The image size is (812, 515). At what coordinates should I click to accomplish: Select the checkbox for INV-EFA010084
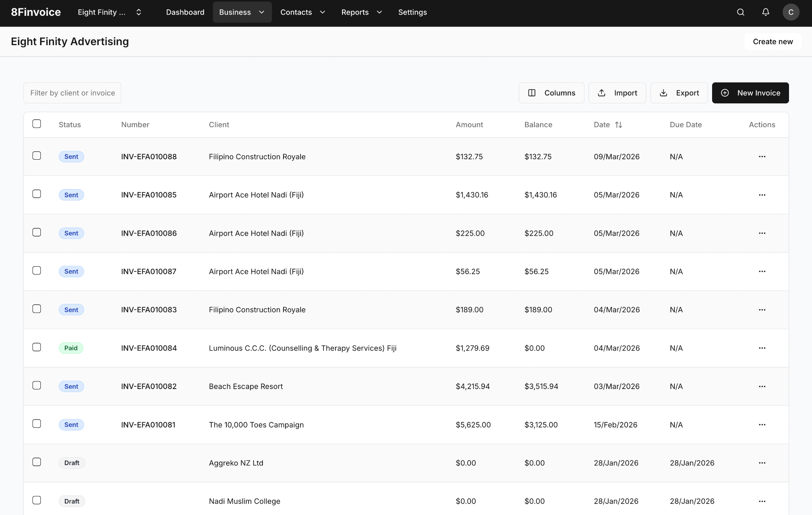click(36, 347)
